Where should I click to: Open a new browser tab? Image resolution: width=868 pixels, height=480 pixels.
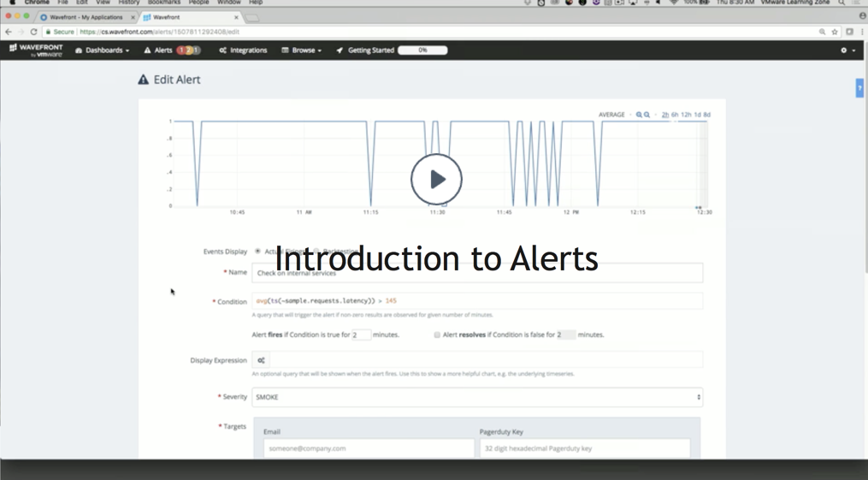coord(252,18)
